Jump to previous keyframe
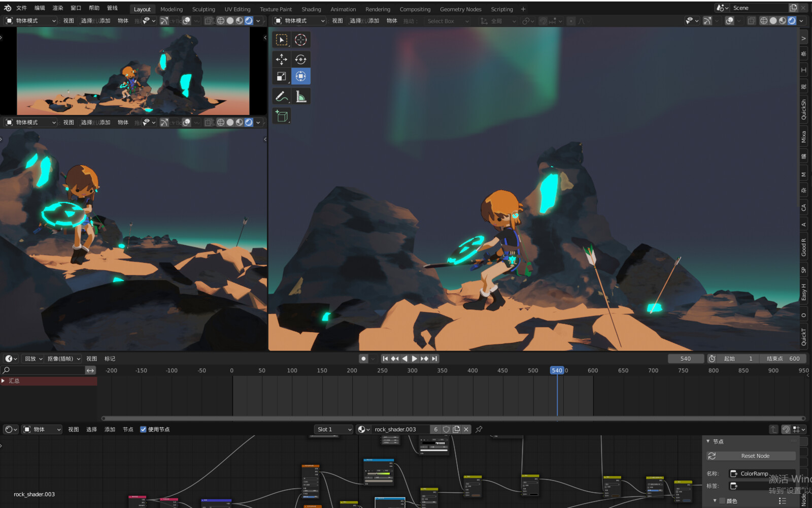 click(395, 359)
